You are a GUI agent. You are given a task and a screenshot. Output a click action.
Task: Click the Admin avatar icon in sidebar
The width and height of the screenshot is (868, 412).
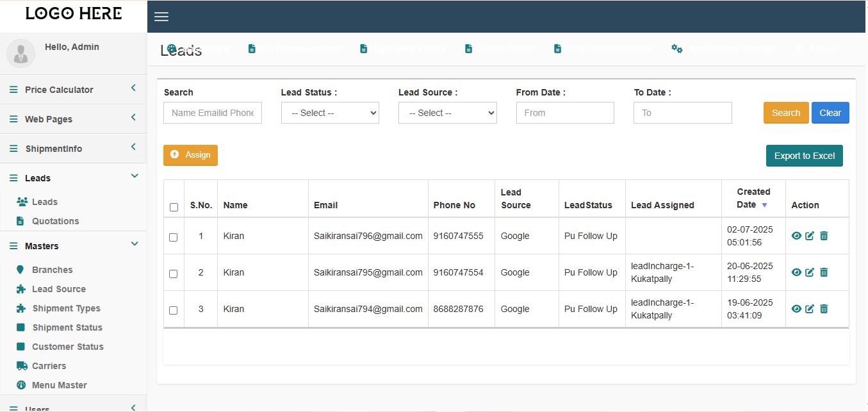pyautogui.click(x=20, y=53)
